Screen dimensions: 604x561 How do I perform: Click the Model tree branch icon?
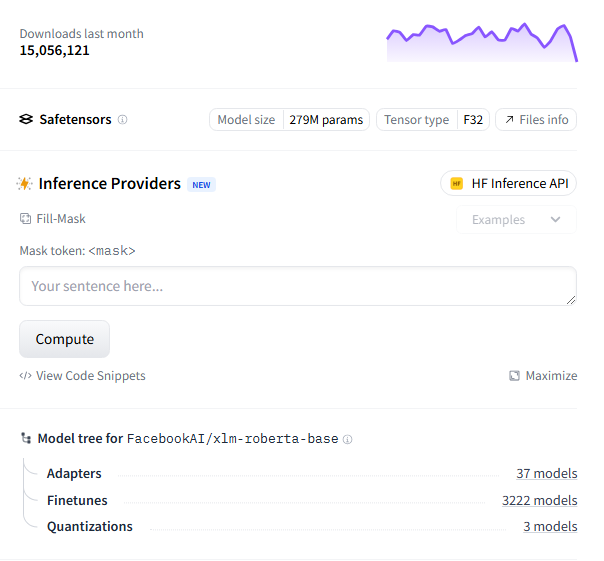(x=26, y=438)
